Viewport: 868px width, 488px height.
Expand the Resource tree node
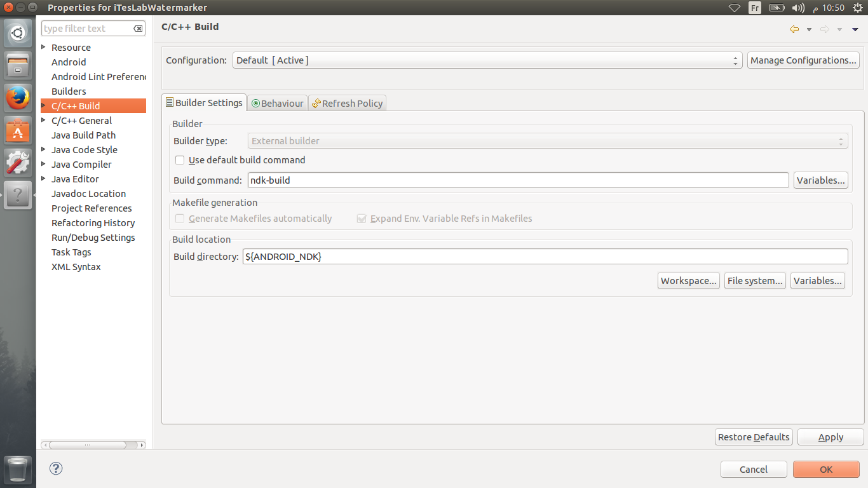pos(43,47)
